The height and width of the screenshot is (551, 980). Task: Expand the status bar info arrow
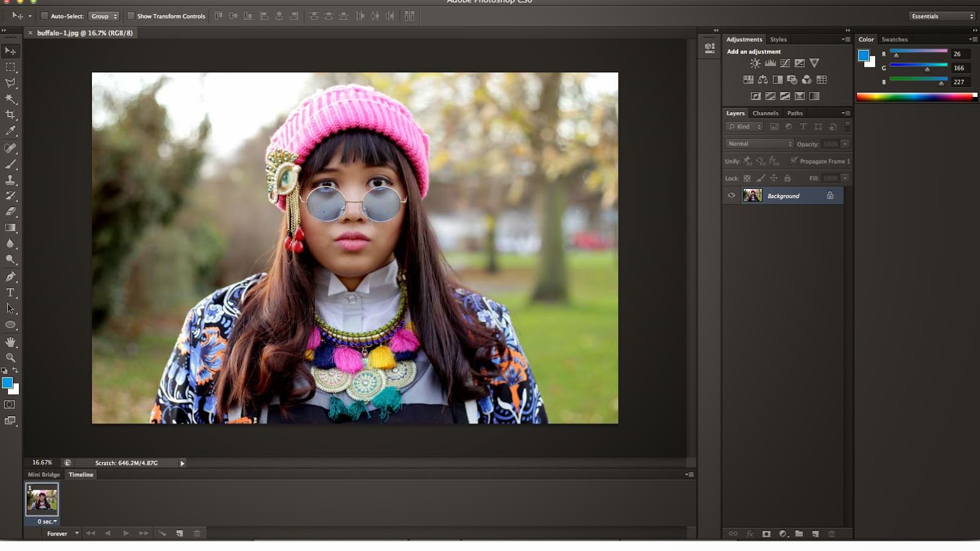coord(183,463)
